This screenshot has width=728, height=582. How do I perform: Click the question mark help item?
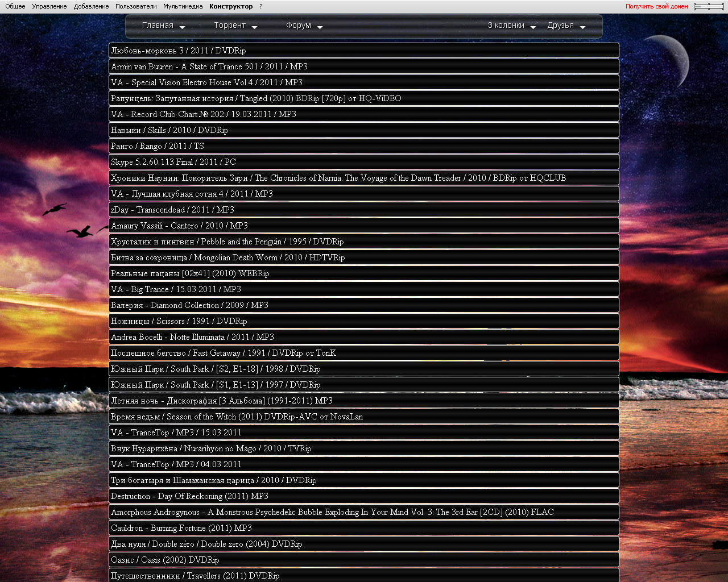pyautogui.click(x=261, y=7)
